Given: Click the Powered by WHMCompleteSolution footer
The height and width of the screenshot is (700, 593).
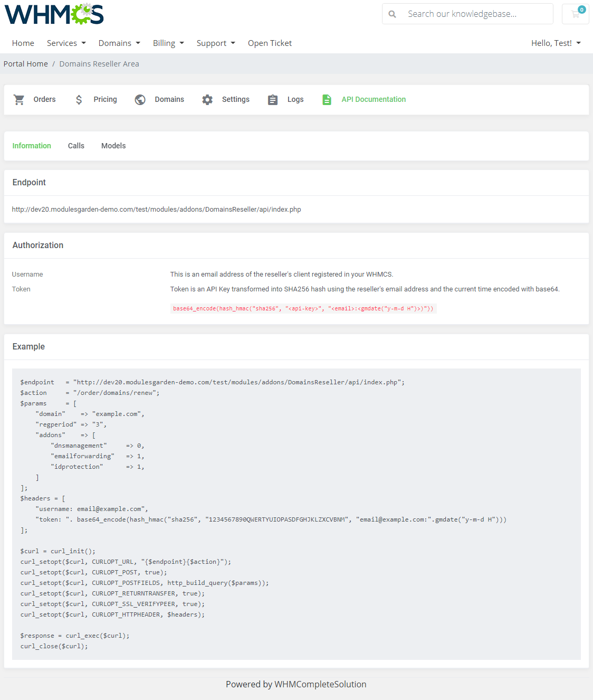Looking at the screenshot, I should [x=296, y=684].
